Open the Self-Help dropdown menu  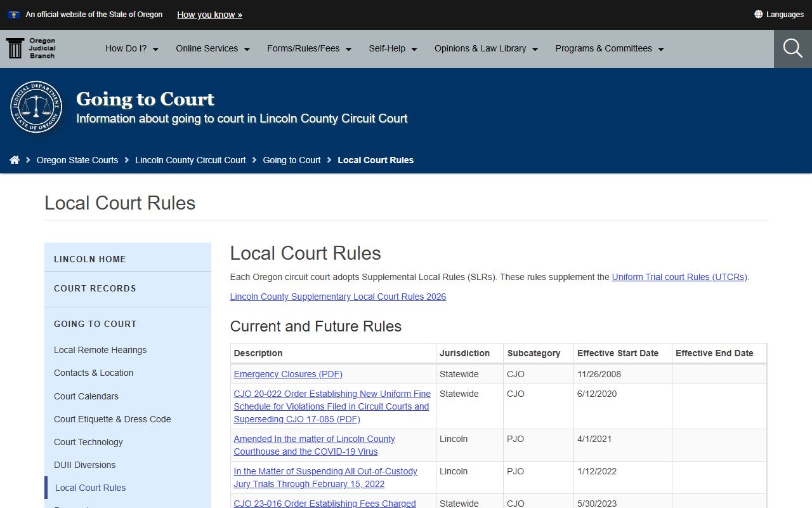393,49
